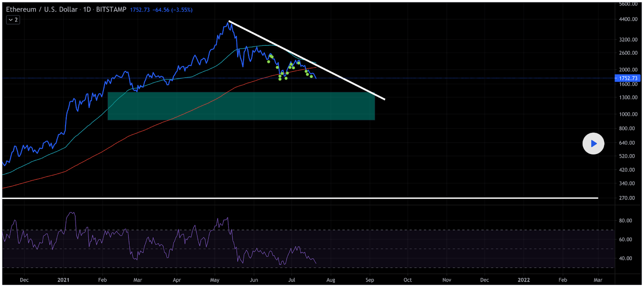644x288 pixels.
Task: Click the 1000.00 price scale label
Action: point(628,114)
